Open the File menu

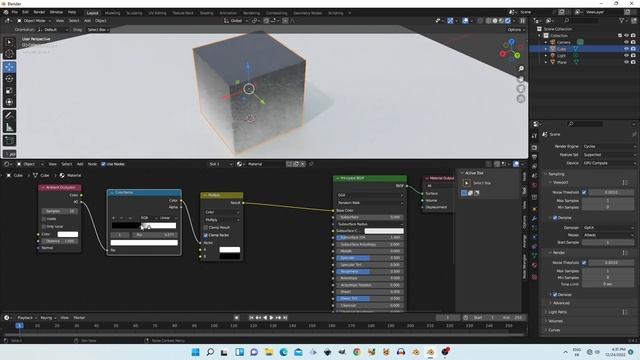[x=15, y=12]
